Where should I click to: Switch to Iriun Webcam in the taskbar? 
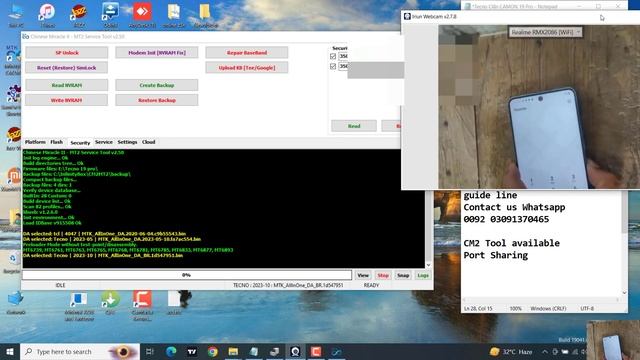(x=295, y=351)
